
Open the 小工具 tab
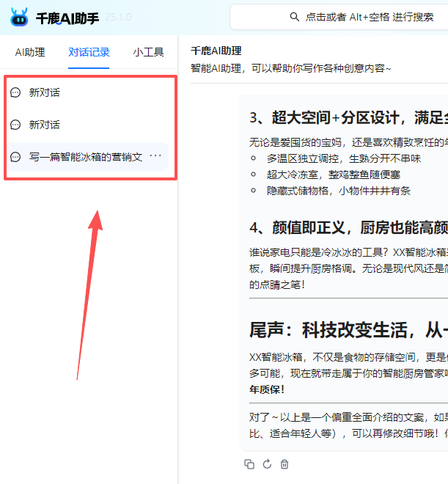point(148,53)
